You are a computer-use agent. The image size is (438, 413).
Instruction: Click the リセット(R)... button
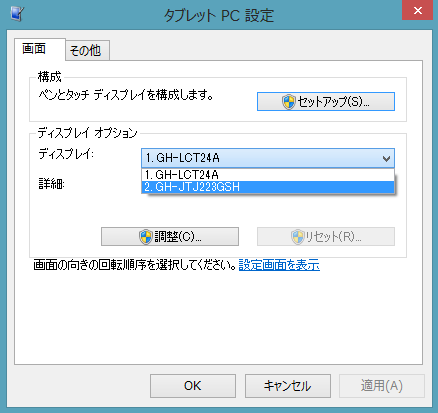(x=326, y=237)
